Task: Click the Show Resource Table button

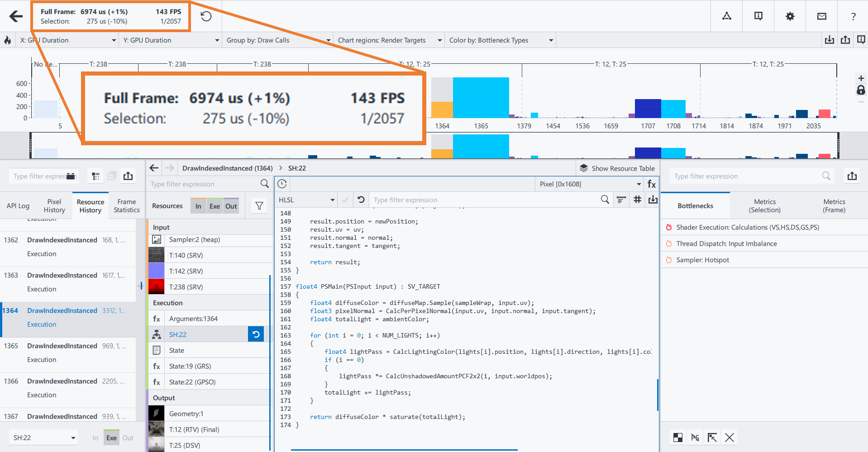Action: tap(617, 168)
